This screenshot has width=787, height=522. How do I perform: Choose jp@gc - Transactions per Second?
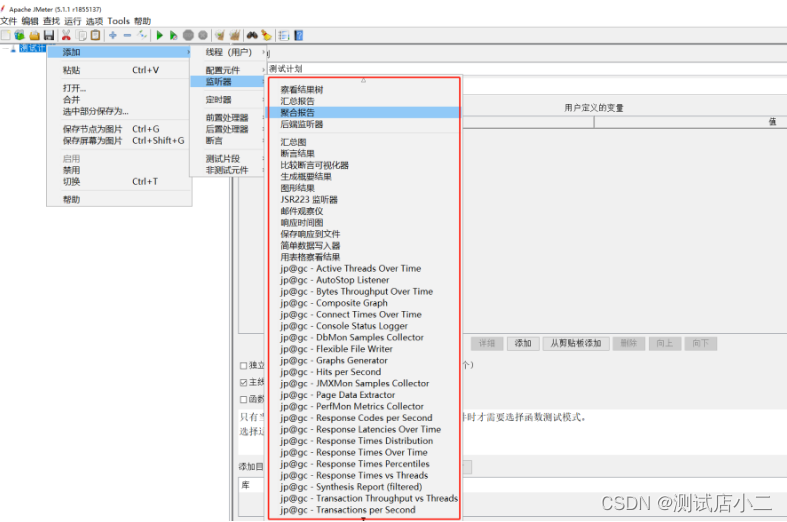[x=364, y=510]
